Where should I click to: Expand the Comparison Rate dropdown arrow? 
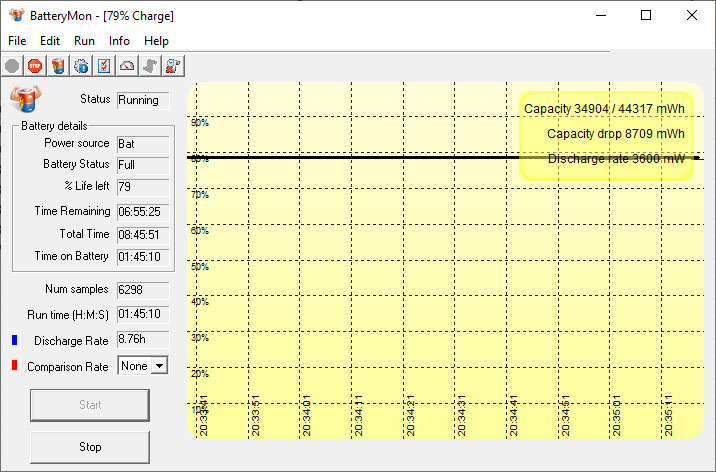(x=159, y=366)
